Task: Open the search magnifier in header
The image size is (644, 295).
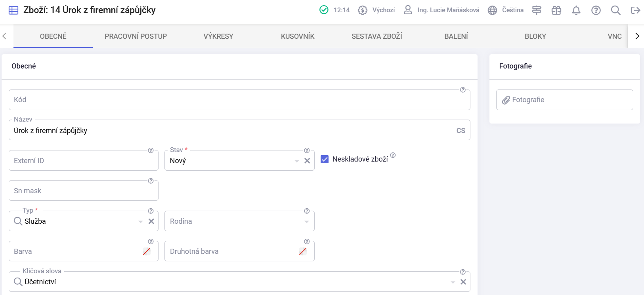Action: (x=615, y=10)
